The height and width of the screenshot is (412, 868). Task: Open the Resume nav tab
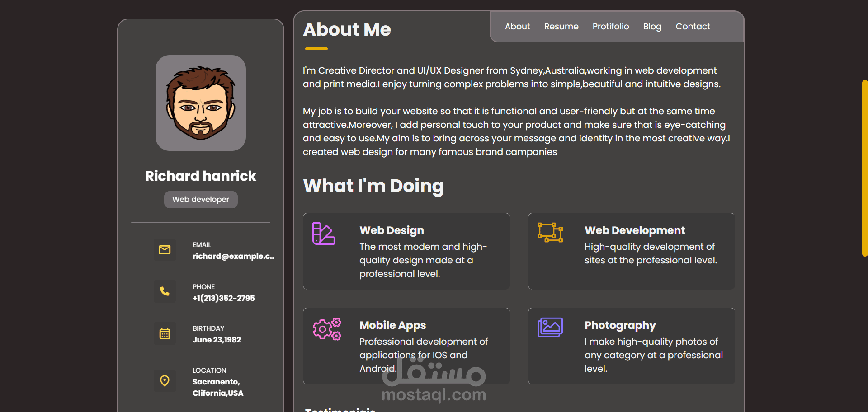click(x=561, y=27)
